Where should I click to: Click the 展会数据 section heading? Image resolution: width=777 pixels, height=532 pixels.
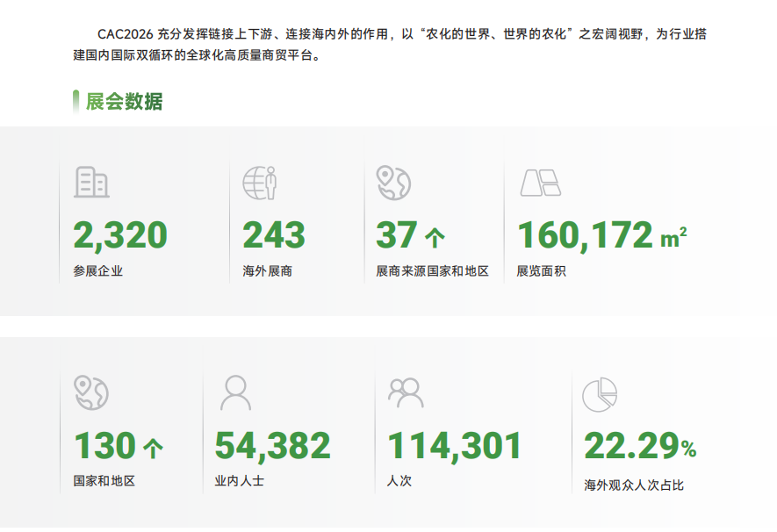124,102
